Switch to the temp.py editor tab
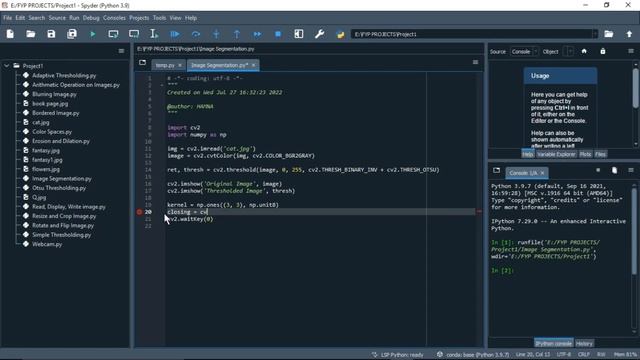Image resolution: width=640 pixels, height=360 pixels. [165, 65]
